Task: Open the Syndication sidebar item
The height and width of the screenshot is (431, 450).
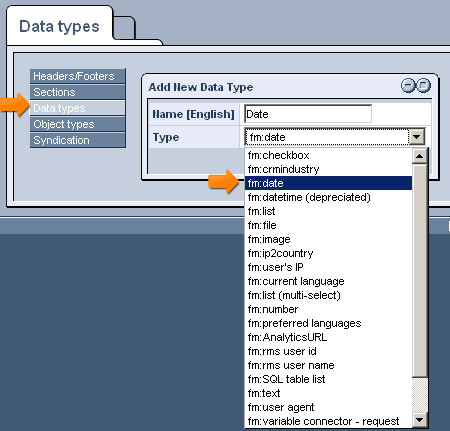Action: pos(78,140)
